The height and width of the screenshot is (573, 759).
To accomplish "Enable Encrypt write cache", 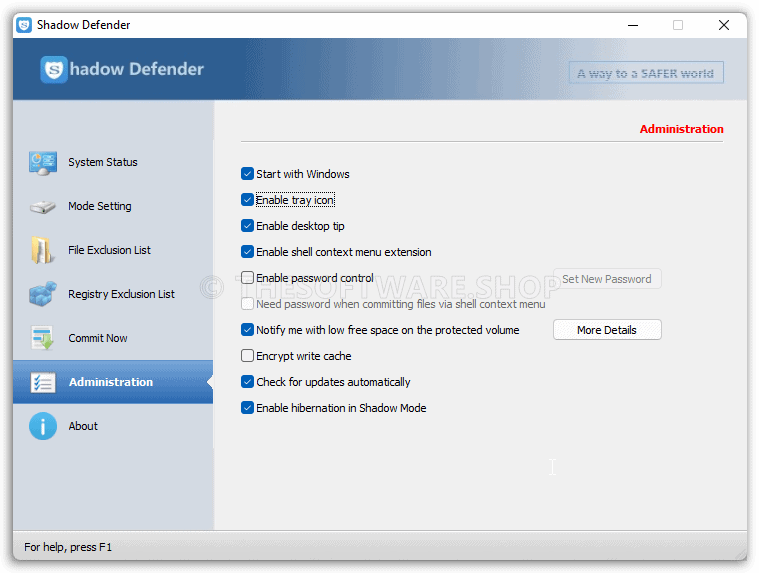I will click(247, 356).
